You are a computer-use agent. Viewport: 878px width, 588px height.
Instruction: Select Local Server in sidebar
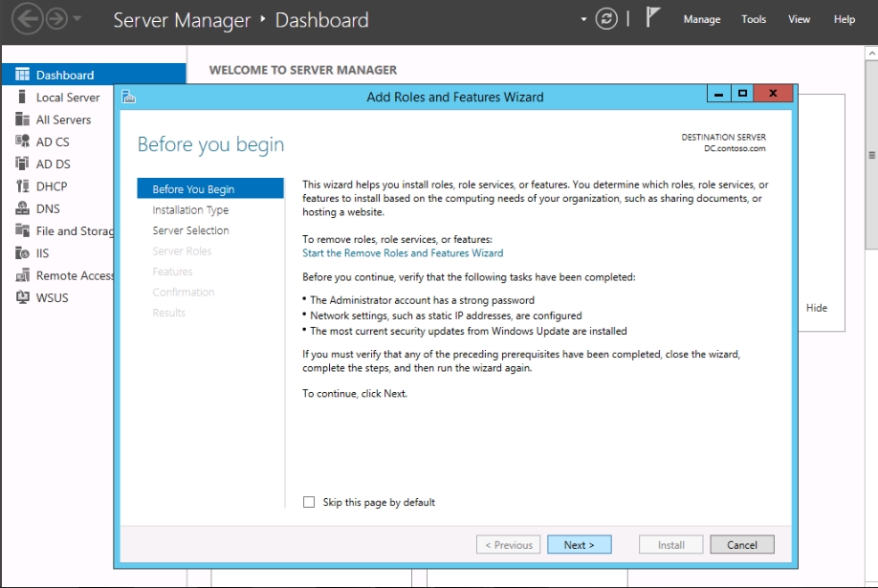click(68, 98)
